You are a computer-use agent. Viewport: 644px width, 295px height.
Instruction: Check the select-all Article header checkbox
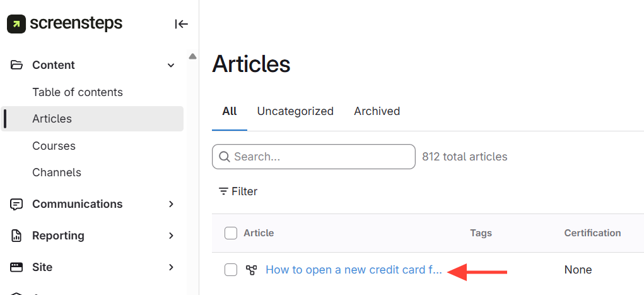point(231,233)
